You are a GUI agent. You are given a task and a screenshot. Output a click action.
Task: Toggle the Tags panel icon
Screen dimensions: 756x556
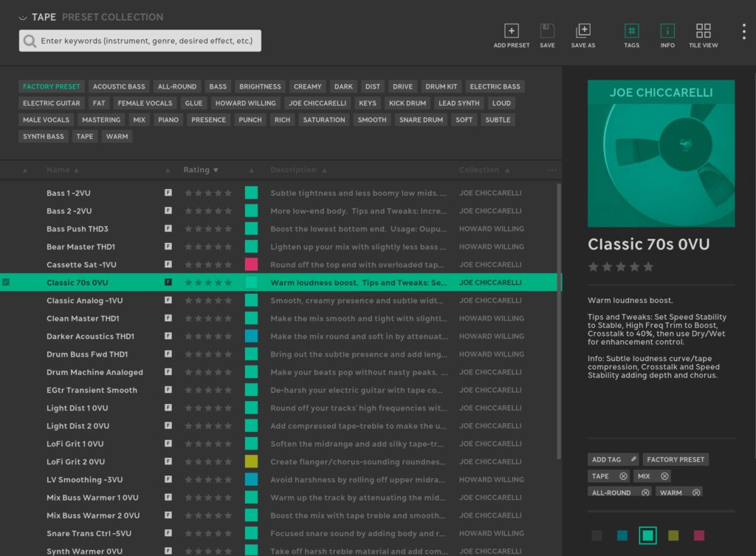(631, 31)
